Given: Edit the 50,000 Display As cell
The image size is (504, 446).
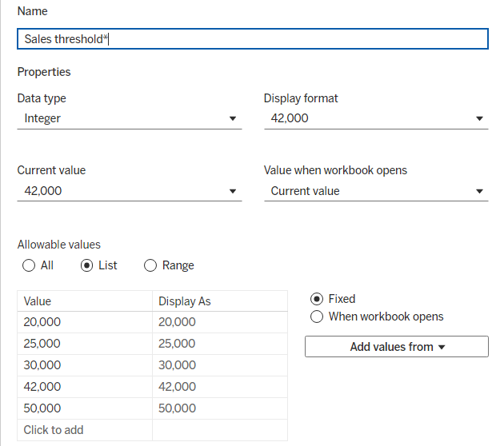Looking at the screenshot, I should pyautogui.click(x=219, y=408).
